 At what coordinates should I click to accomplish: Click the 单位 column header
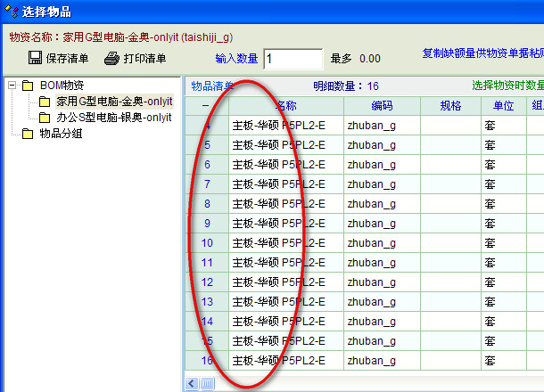tap(503, 106)
